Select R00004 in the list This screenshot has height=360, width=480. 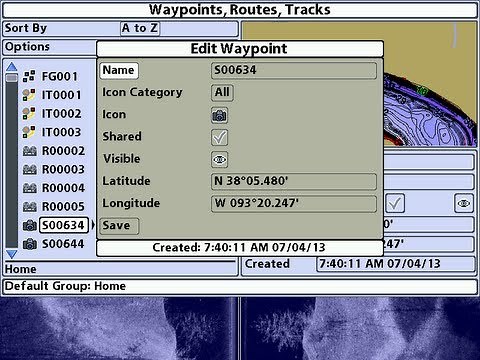[63, 189]
